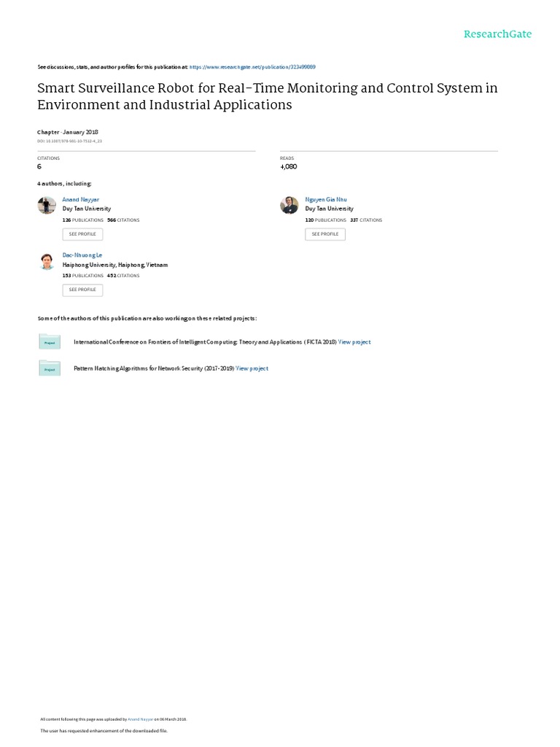Click the reads count 4,080
This screenshot has width=560, height=747.
pyautogui.click(x=289, y=166)
